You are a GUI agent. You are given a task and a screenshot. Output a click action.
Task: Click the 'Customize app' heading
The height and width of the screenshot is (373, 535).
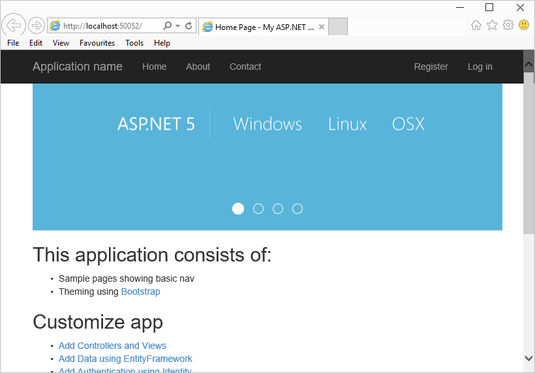pos(98,322)
